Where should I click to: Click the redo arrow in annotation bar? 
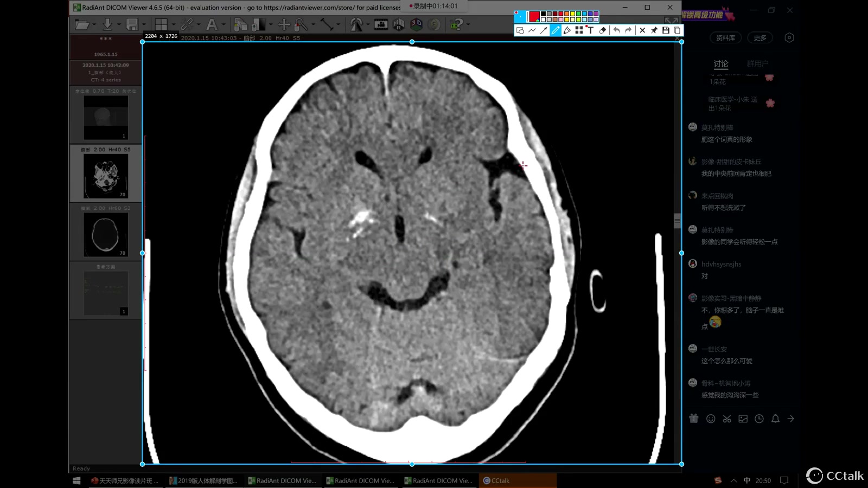coord(628,30)
